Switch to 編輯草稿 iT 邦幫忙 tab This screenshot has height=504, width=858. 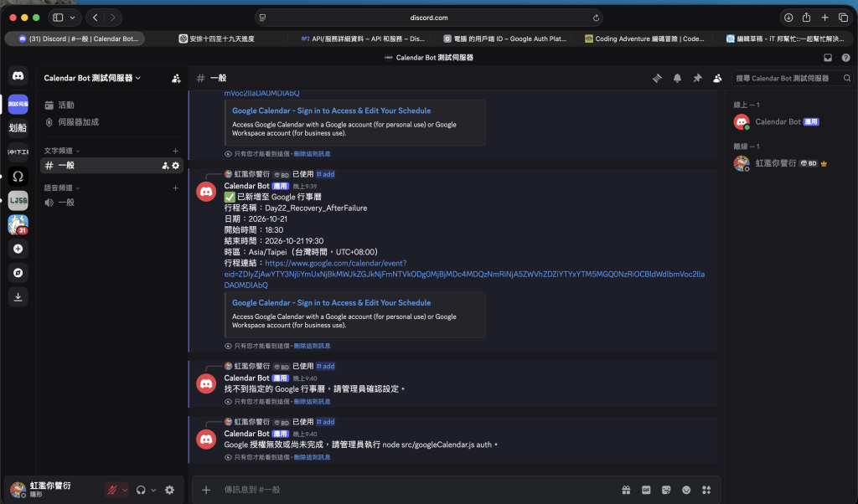coord(784,39)
